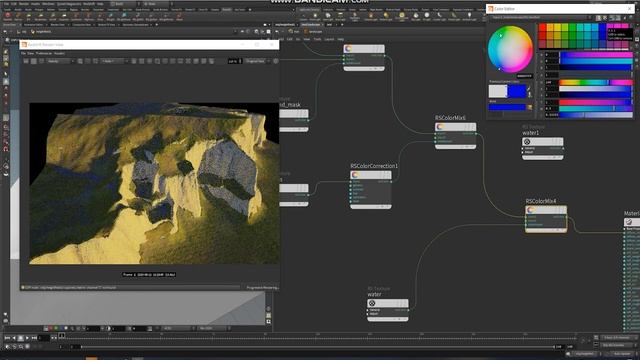Click the RSColorMix6 node icon
This screenshot has height=360, width=640.
click(440, 127)
